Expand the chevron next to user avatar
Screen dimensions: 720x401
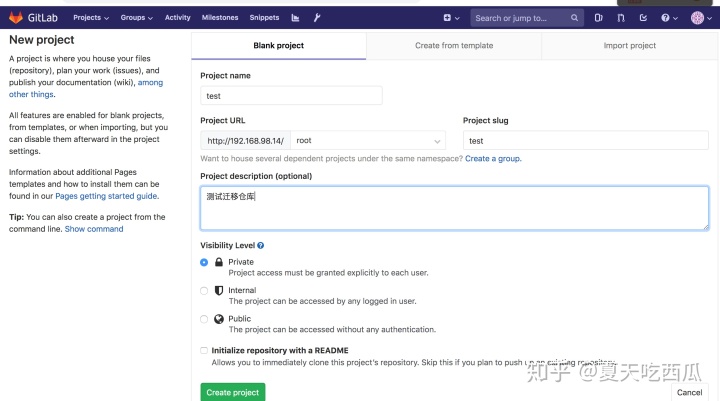click(x=709, y=18)
